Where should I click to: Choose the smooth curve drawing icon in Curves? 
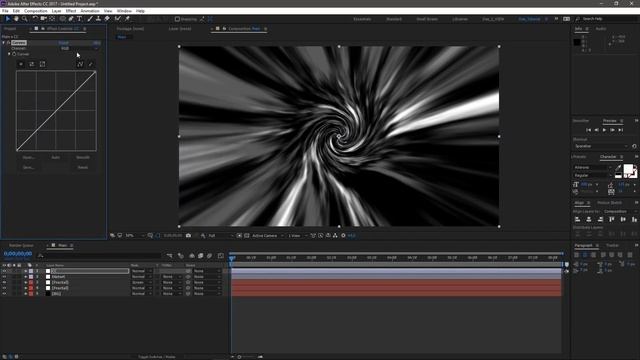[x=80, y=64]
